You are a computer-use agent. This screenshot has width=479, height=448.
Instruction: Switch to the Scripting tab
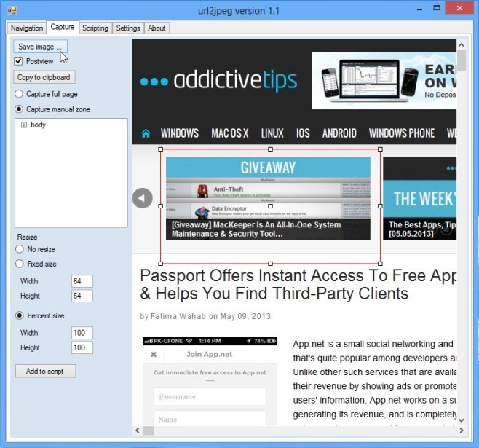click(x=95, y=28)
